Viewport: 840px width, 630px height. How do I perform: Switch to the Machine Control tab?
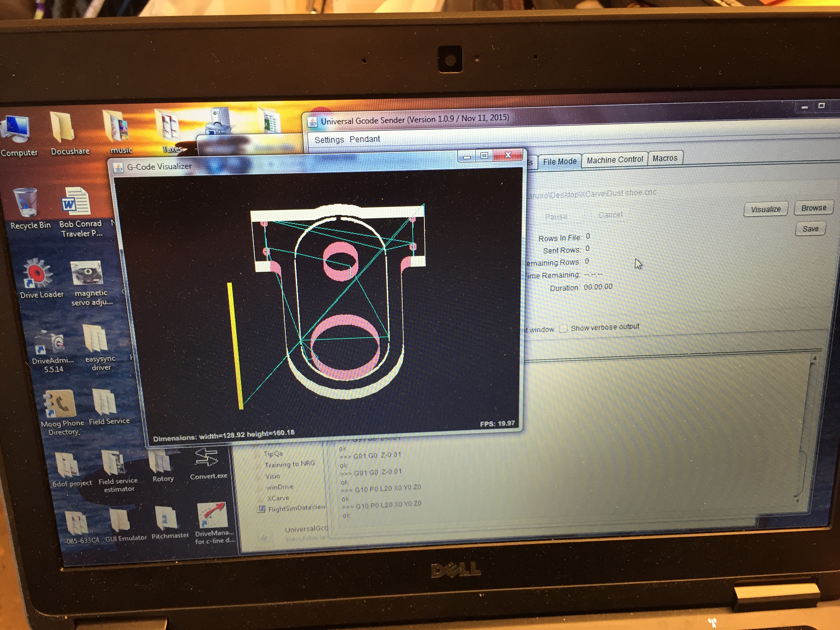click(615, 160)
